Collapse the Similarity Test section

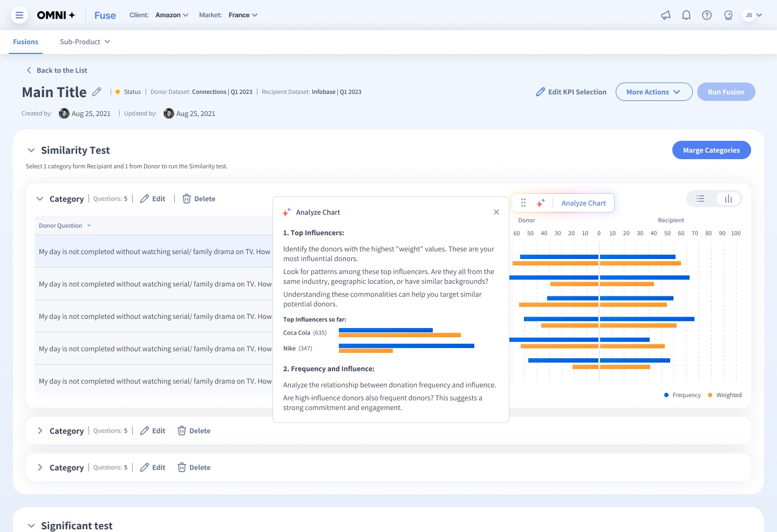(31, 150)
